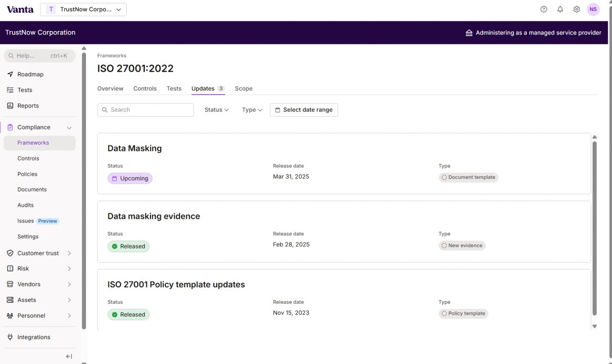Image resolution: width=612 pixels, height=364 pixels.
Task: Switch to the Controls tab
Action: pyautogui.click(x=145, y=88)
